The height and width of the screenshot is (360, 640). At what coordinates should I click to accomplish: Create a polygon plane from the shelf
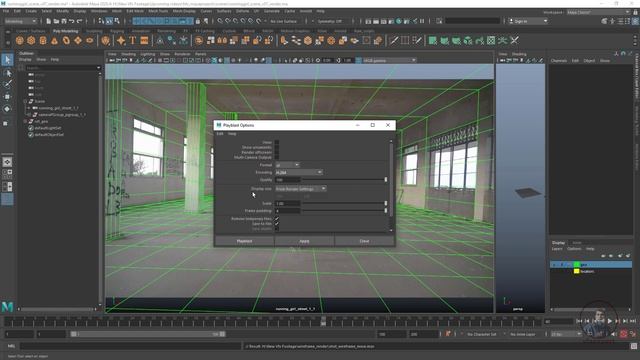pyautogui.click(x=78, y=40)
